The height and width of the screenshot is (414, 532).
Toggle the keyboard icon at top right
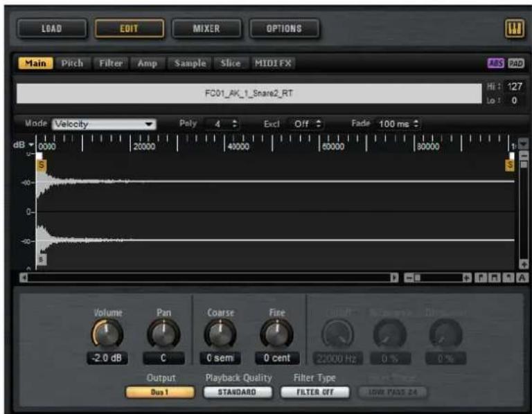[515, 29]
